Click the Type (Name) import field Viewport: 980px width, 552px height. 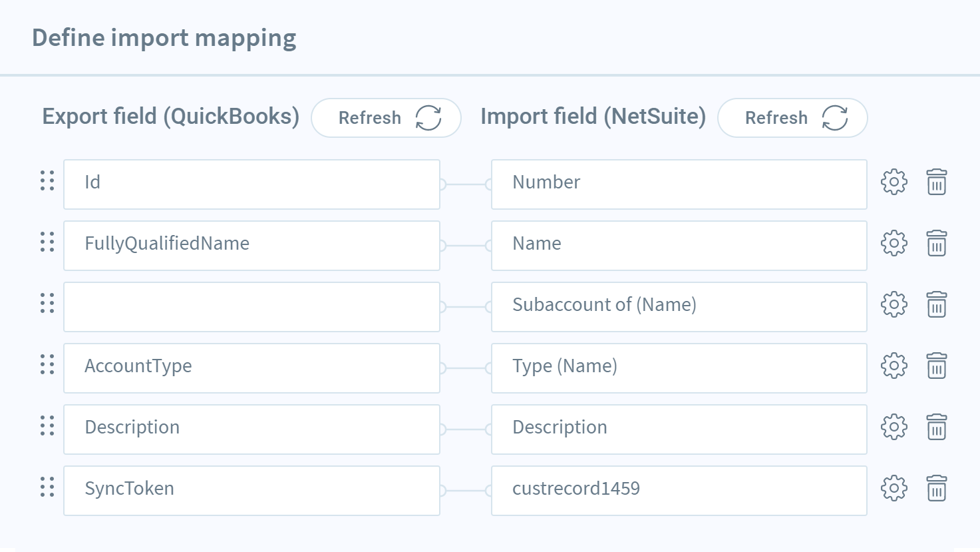pyautogui.click(x=679, y=368)
